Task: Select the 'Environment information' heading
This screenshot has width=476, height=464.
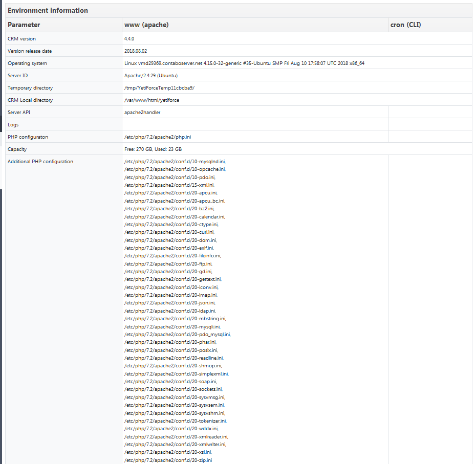Action: (x=48, y=10)
